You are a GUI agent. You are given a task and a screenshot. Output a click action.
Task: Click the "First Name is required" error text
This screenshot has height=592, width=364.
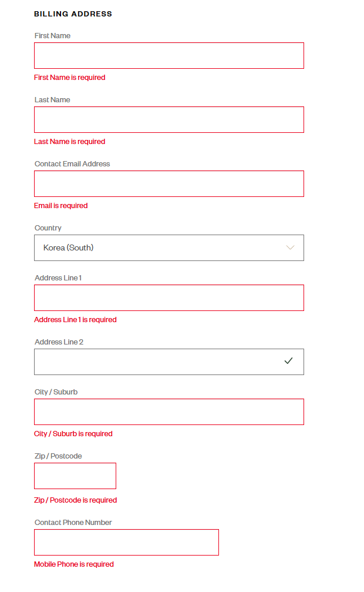[70, 78]
